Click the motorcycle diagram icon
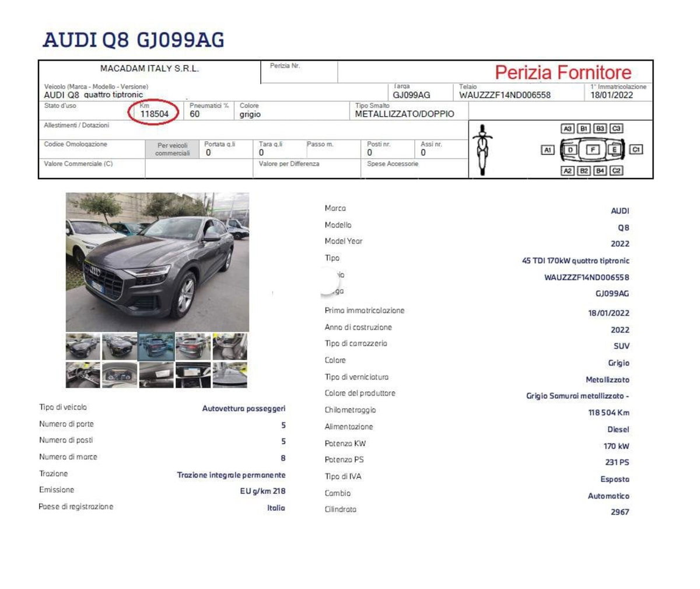 pyautogui.click(x=482, y=149)
